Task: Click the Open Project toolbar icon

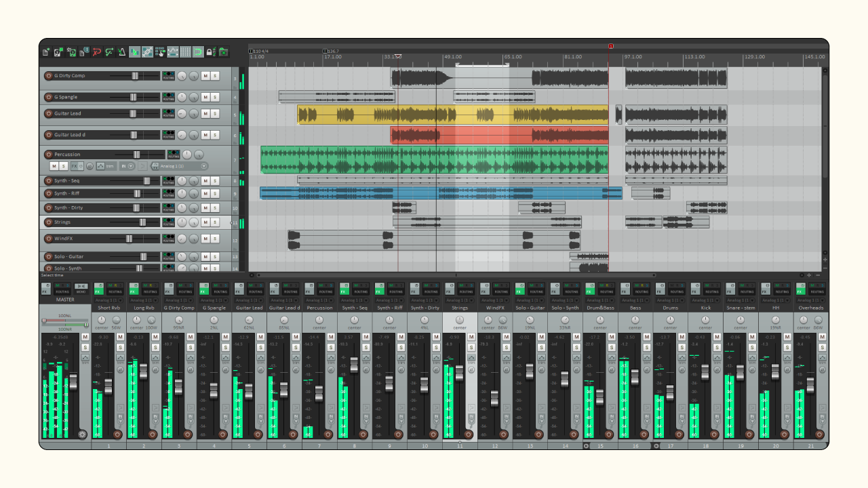Action: click(x=59, y=52)
